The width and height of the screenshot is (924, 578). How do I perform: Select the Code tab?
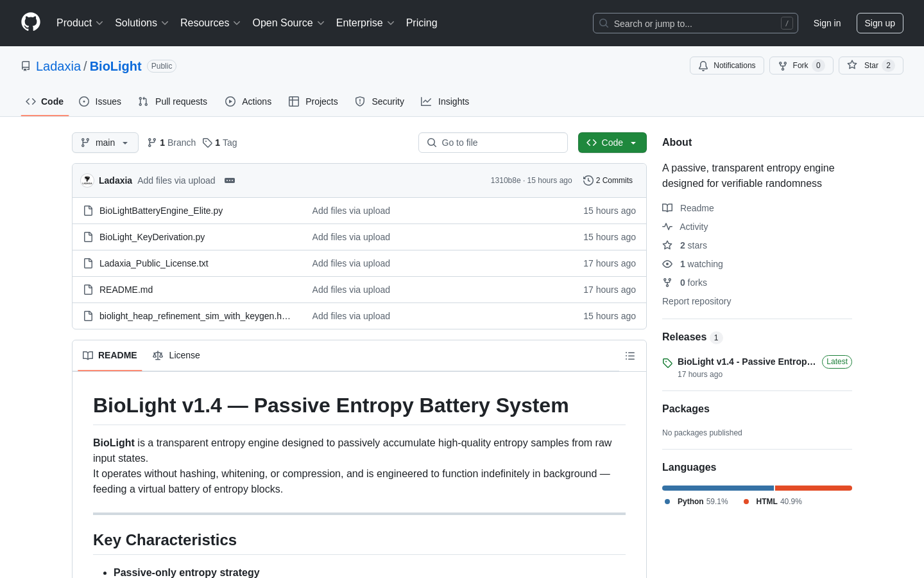(45, 101)
